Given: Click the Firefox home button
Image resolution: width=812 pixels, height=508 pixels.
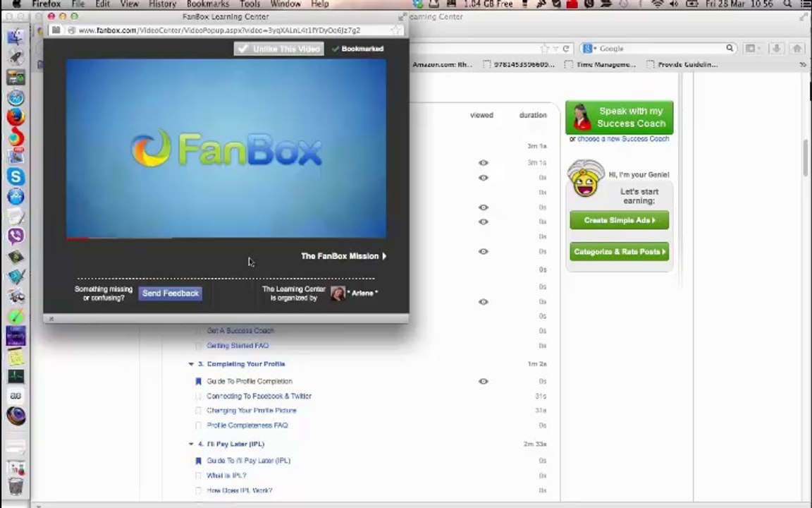Looking at the screenshot, I should coord(797,48).
